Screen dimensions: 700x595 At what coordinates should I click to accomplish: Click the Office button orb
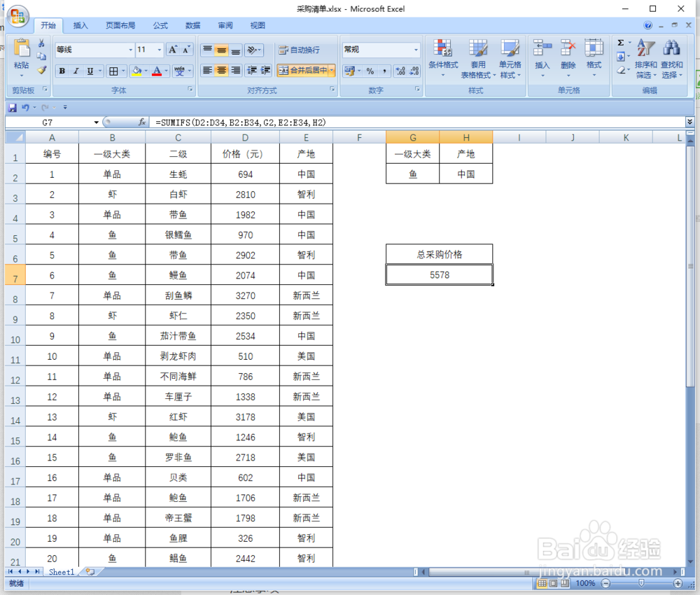[x=18, y=17]
